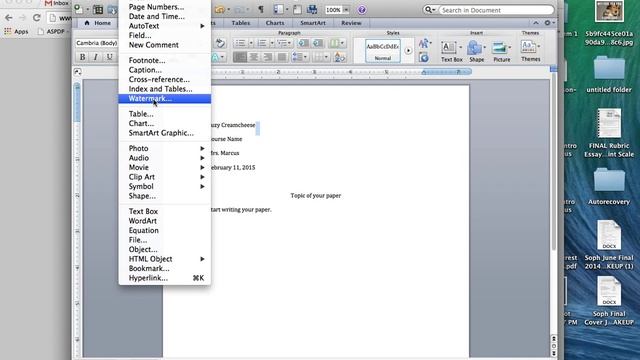The image size is (640, 360).
Task: Select the Normal style thumbnail
Action: click(x=383, y=51)
